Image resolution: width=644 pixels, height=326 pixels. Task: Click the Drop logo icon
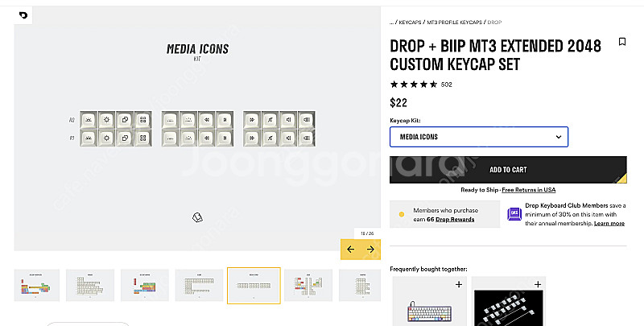pos(23,14)
